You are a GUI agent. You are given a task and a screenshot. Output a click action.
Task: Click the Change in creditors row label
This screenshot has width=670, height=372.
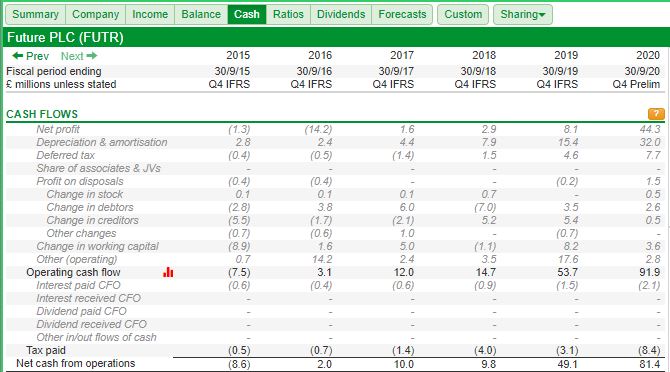[92, 220]
